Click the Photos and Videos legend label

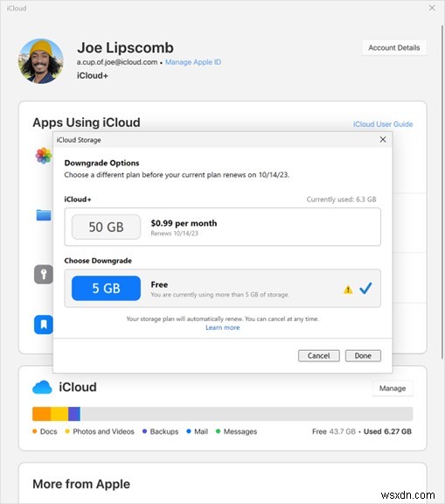pos(103,431)
